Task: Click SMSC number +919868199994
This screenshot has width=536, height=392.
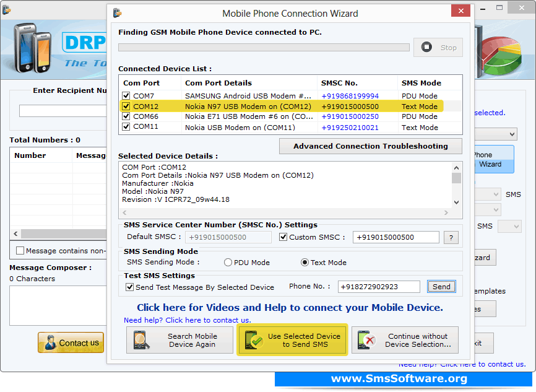Action: (x=350, y=96)
